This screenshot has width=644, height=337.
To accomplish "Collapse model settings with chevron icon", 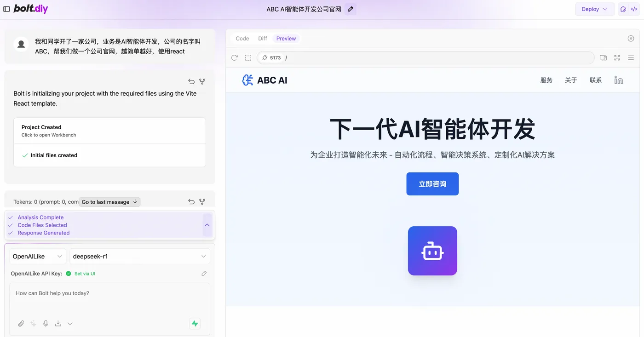I will 70,324.
